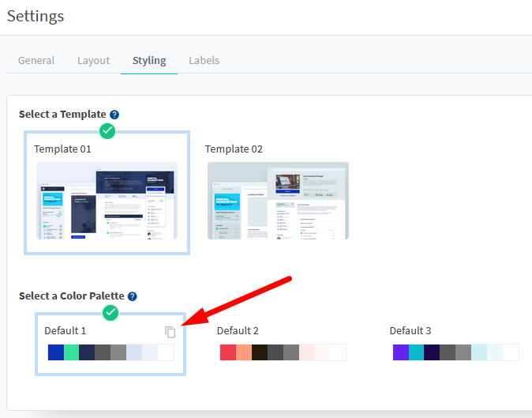532x418 pixels.
Task: Click the help icon beside Select a Color Palette
Action: pyautogui.click(x=133, y=296)
